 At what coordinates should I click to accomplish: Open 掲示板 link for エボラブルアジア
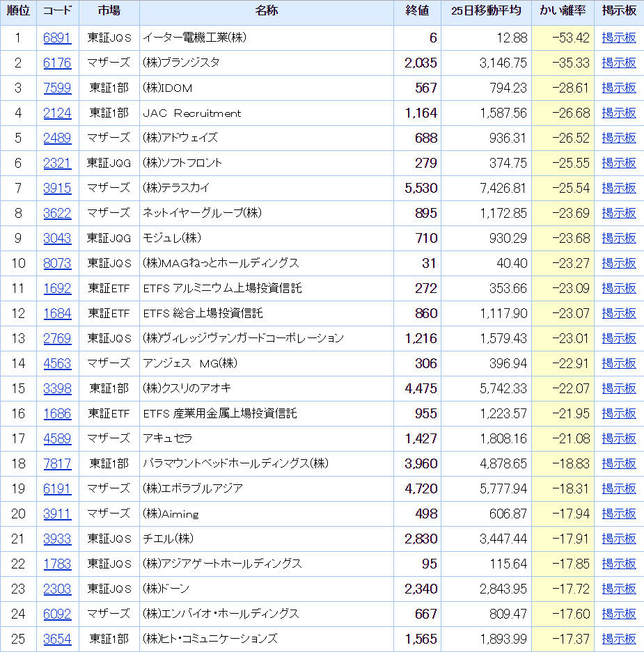click(619, 488)
